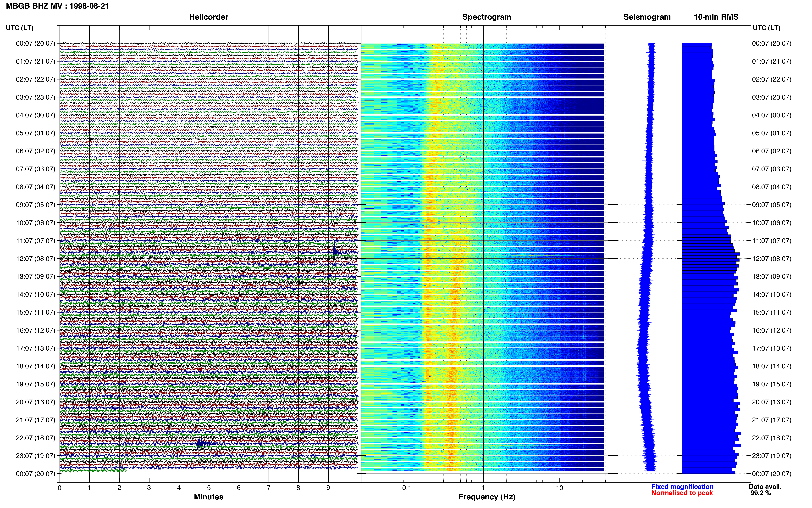The width and height of the screenshot is (812, 508).
Task: Click the blue 'Fixed magnification' legend text
Action: point(682,486)
